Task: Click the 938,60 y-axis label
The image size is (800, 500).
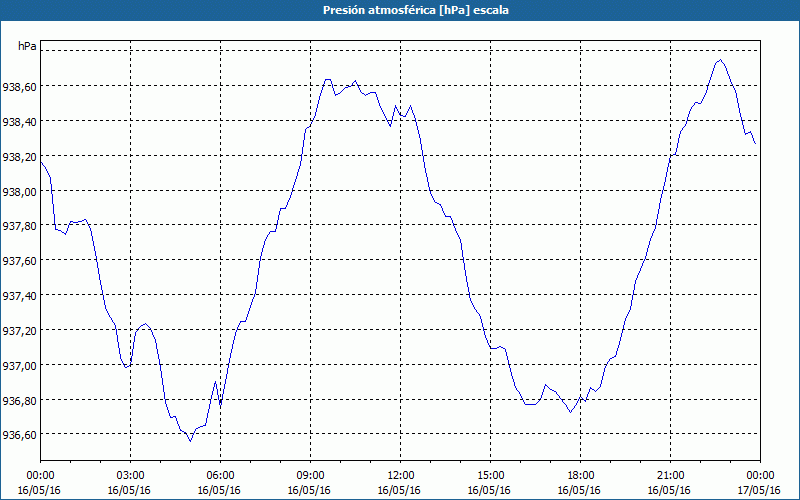Action: click(x=19, y=87)
